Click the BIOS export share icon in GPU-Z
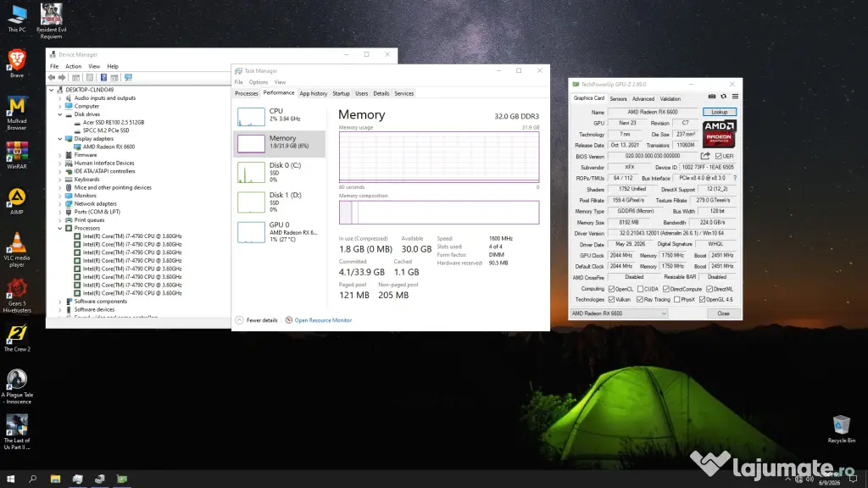 click(705, 156)
